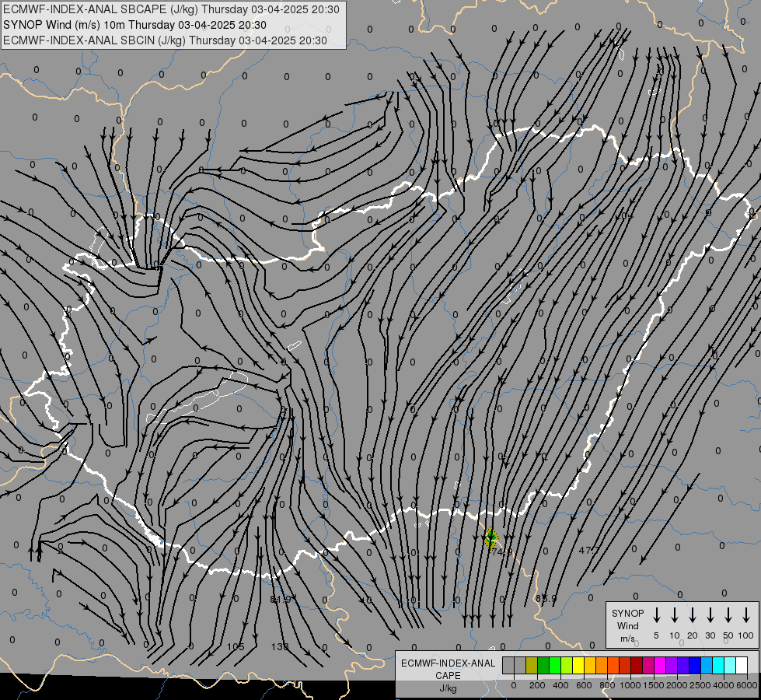Click the 20 m/s wind arrow in the SYNOP legend
Viewport: 761px width, 700px height.
[693, 615]
